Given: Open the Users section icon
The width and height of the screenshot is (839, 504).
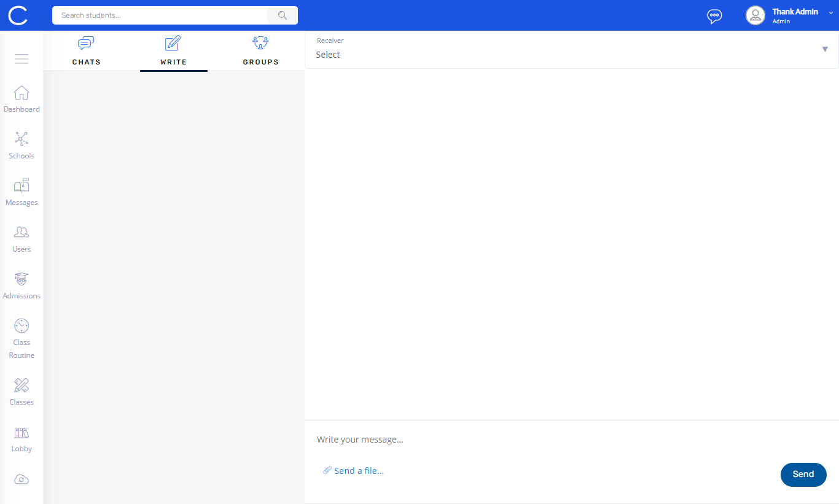Looking at the screenshot, I should pyautogui.click(x=21, y=233).
